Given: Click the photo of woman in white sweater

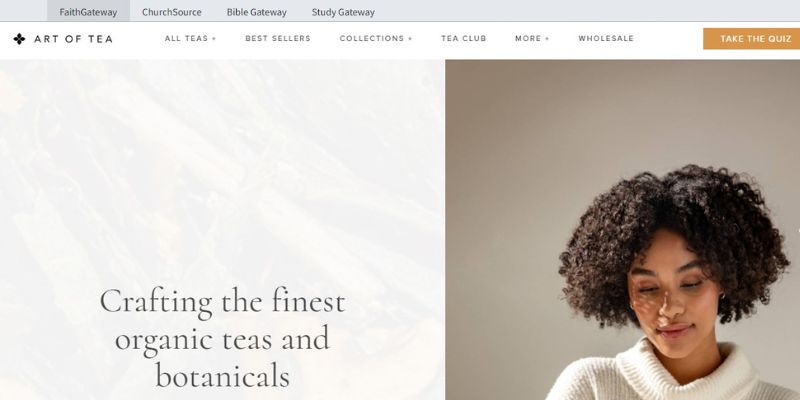Looking at the screenshot, I should pos(622,230).
